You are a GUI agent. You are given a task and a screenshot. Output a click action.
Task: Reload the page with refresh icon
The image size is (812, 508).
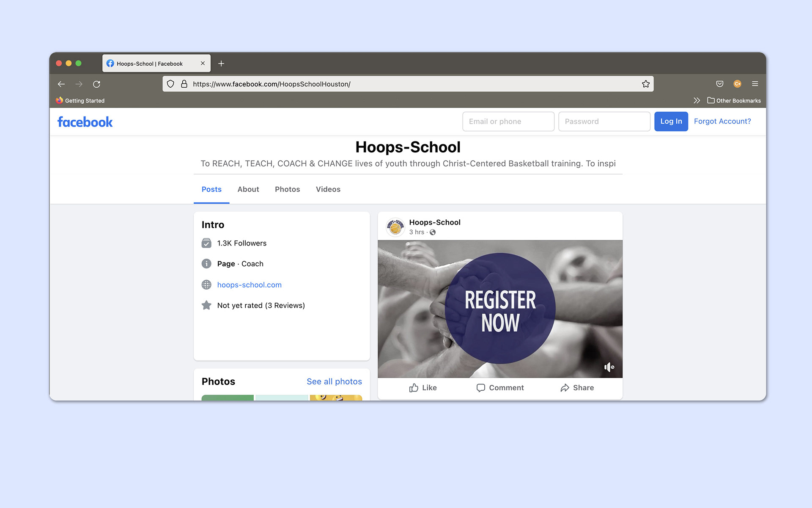96,84
